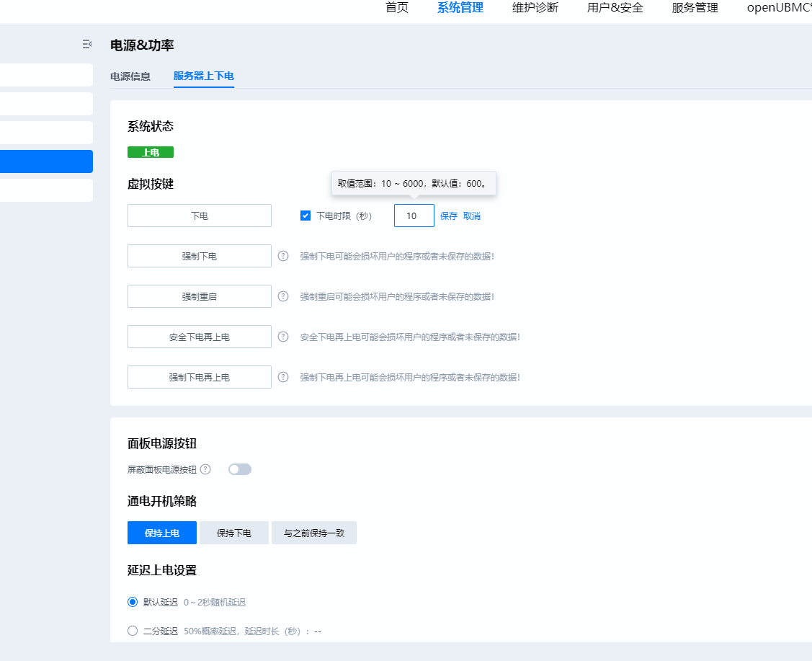Image resolution: width=812 pixels, height=661 pixels.
Task: Open the 用户&安全 menu
Action: click(x=615, y=8)
